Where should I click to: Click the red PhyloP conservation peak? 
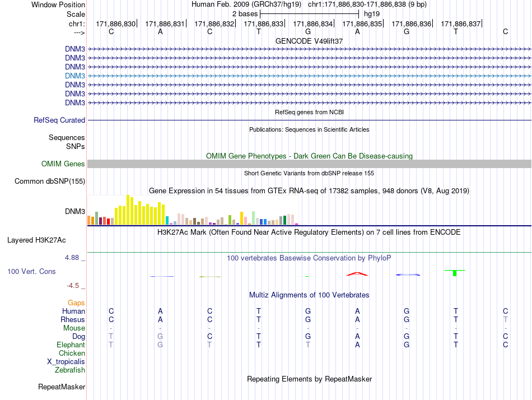pos(357,274)
